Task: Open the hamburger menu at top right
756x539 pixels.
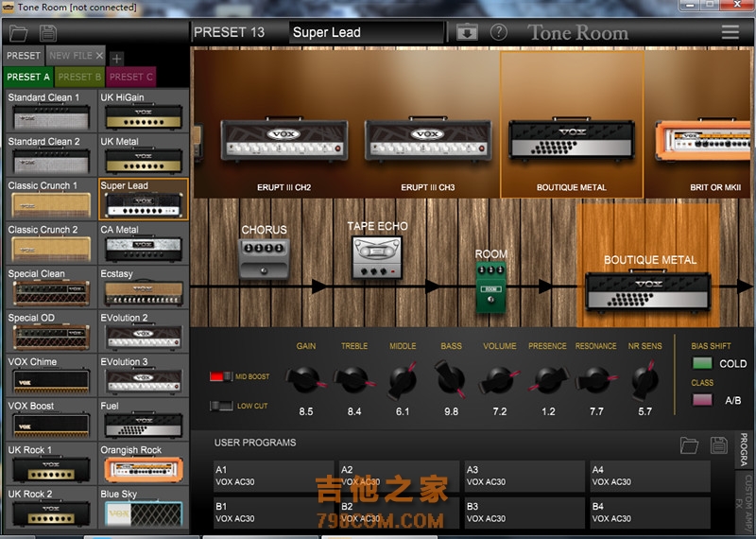Action: click(730, 32)
